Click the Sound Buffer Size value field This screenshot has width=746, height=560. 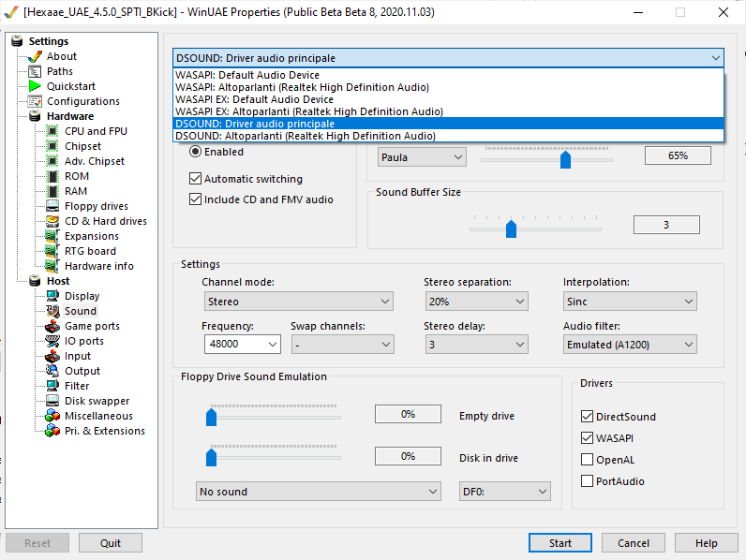click(x=666, y=225)
